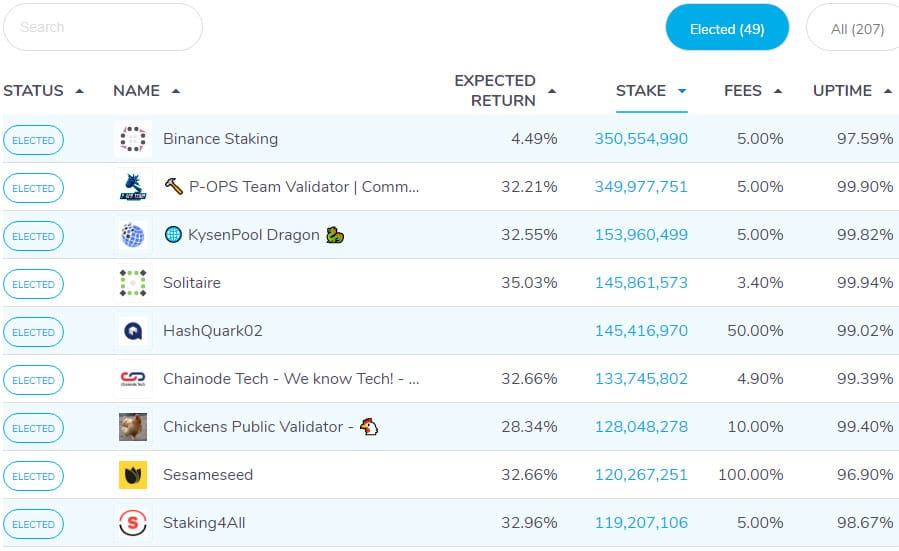Image resolution: width=899 pixels, height=551 pixels.
Task: Click the Chickens Public Validator avatar
Action: [x=133, y=427]
